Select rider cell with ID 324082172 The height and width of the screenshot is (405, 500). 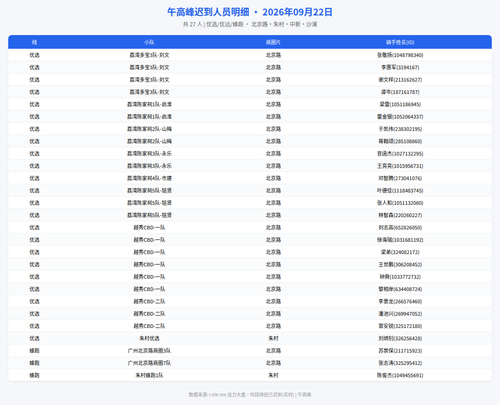click(x=400, y=252)
